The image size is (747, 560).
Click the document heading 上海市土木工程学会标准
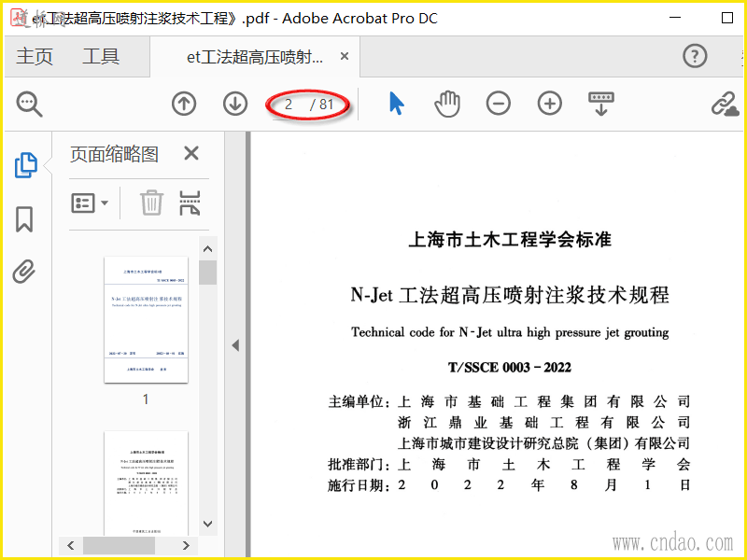pyautogui.click(x=510, y=239)
